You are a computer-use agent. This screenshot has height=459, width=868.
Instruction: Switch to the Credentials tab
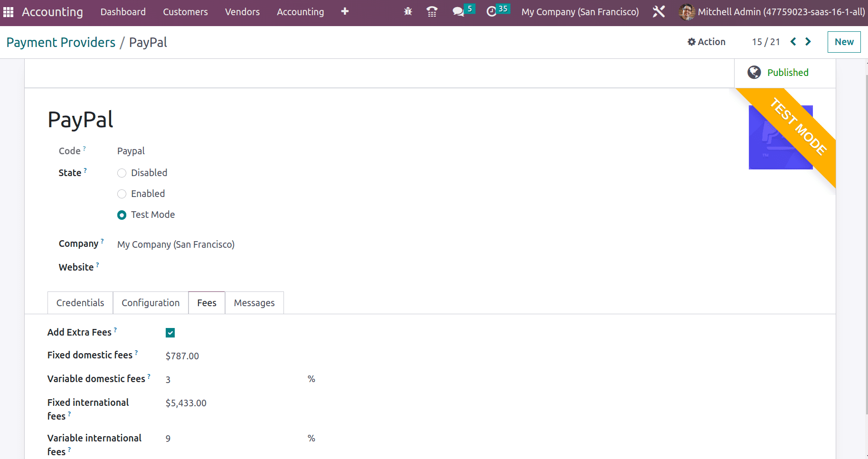tap(80, 303)
